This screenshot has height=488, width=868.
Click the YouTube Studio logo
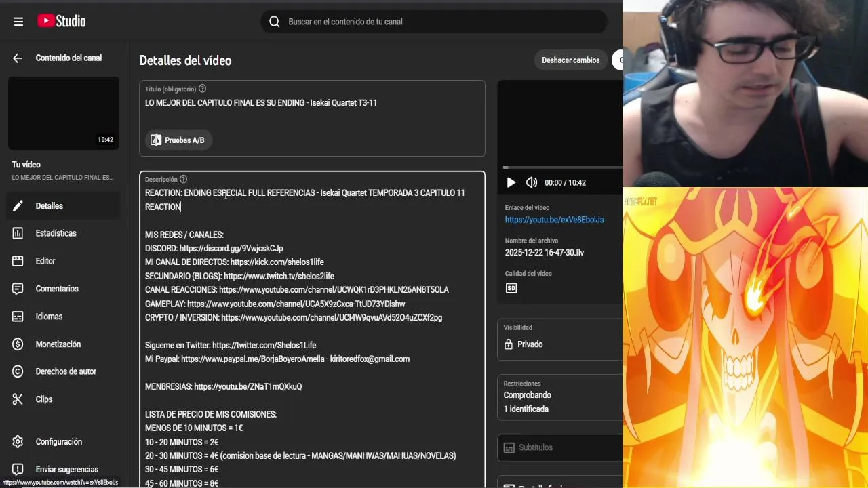click(x=62, y=21)
